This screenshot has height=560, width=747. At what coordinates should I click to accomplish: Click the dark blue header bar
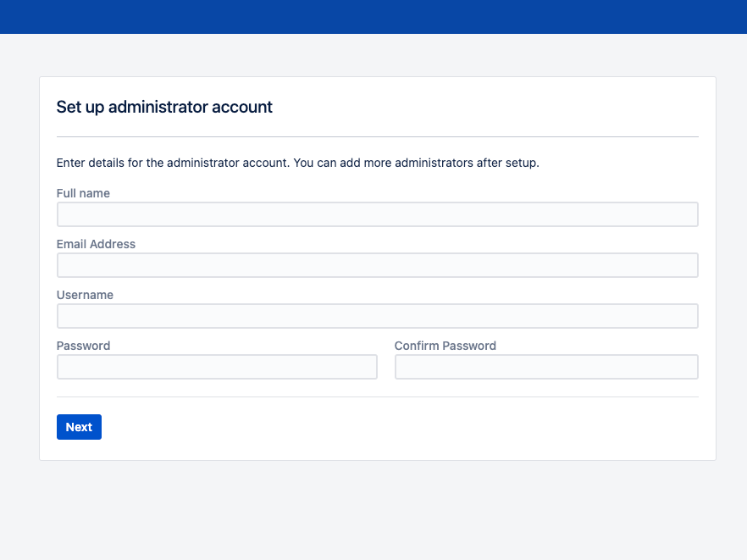(x=373, y=17)
